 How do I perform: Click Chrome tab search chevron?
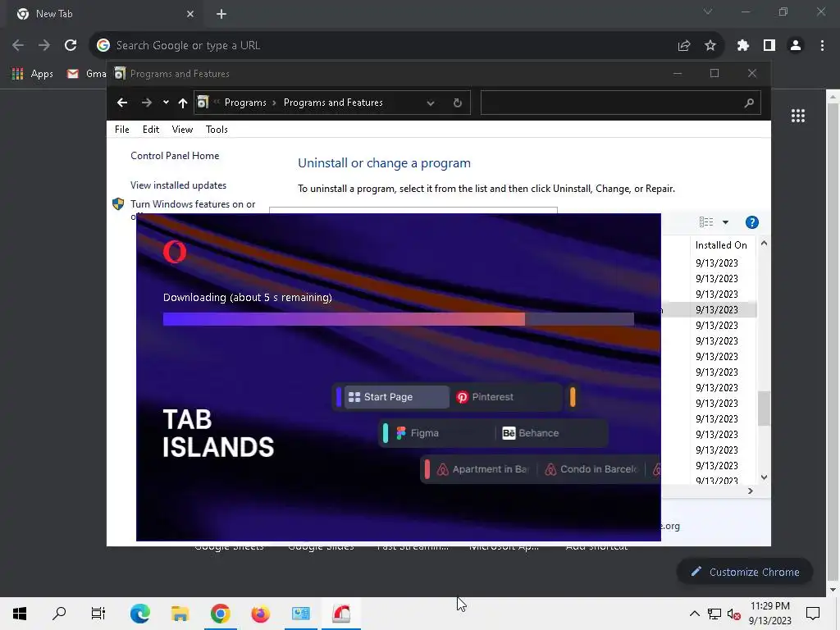click(708, 11)
